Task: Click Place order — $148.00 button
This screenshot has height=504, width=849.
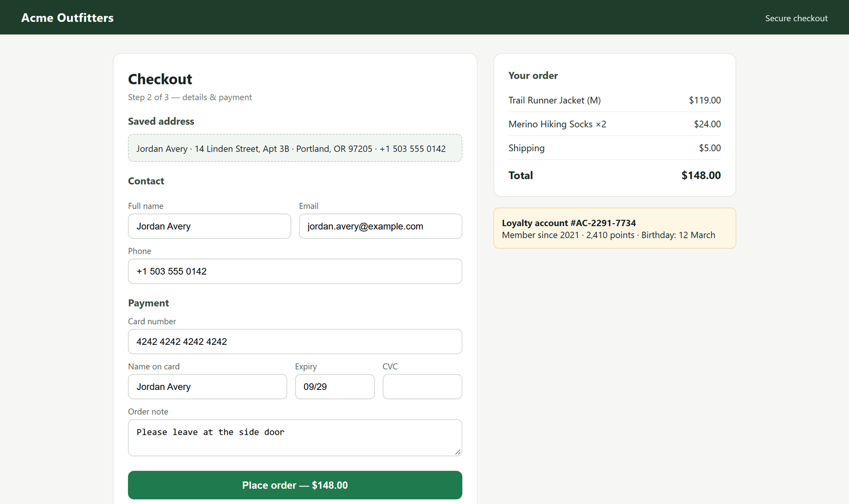Action: pos(295,485)
